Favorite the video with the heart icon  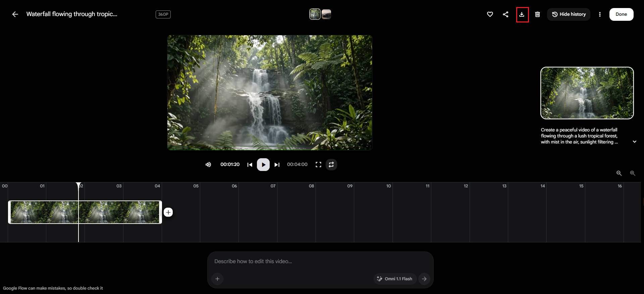pyautogui.click(x=490, y=14)
